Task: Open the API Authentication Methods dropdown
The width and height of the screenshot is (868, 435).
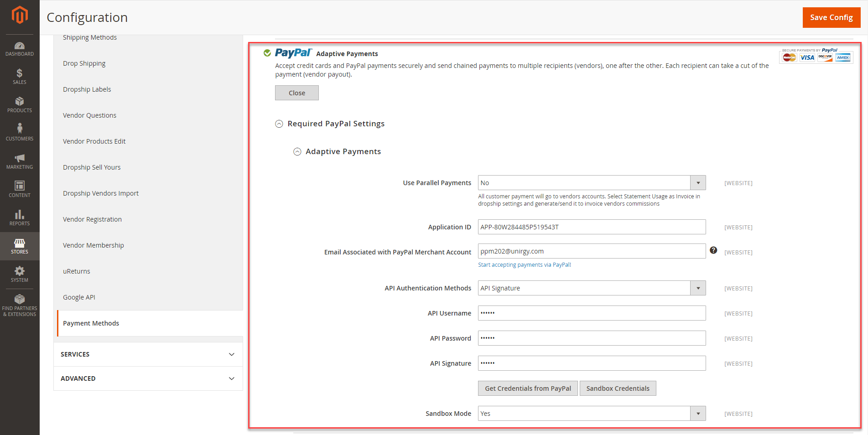Action: coord(592,288)
